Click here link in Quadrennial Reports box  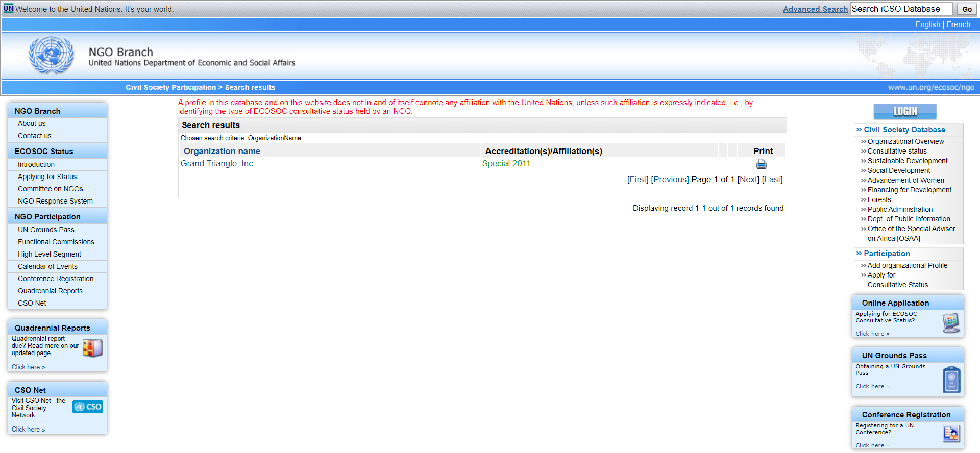(x=28, y=367)
